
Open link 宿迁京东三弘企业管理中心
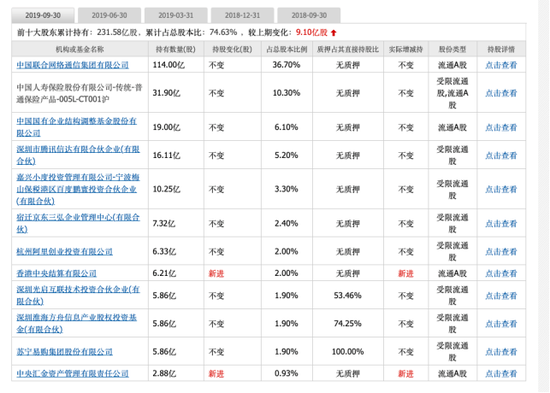click(x=78, y=223)
